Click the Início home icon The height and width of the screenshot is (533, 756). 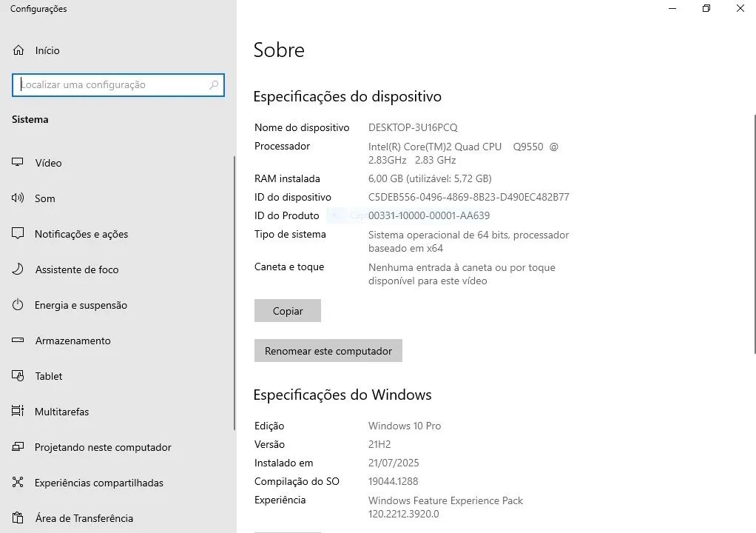(18, 50)
